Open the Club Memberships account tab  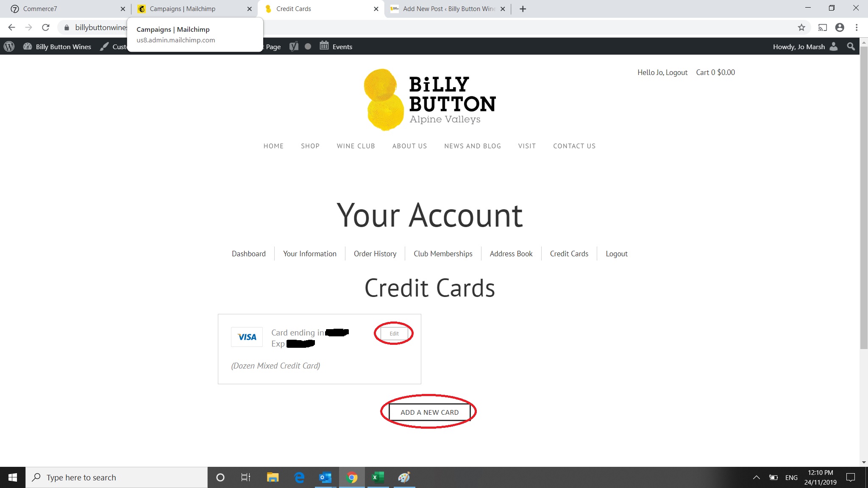[x=443, y=254]
